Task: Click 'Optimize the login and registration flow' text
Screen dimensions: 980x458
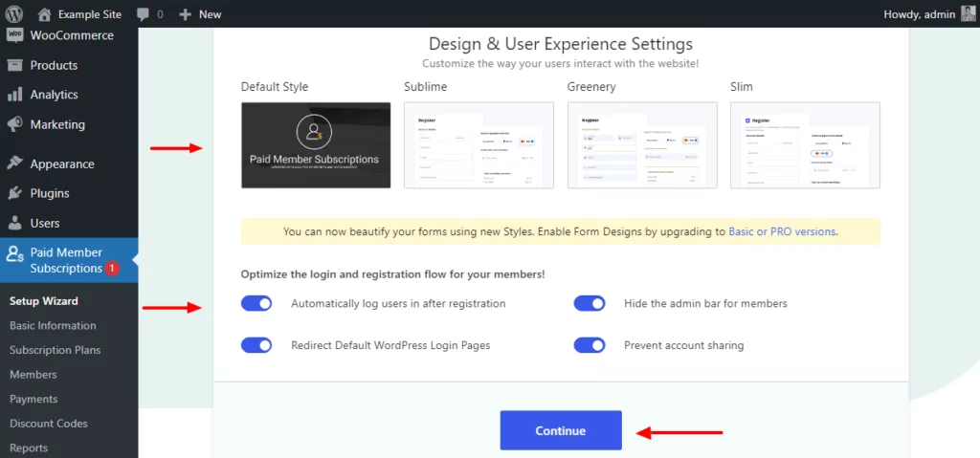Action: (x=393, y=273)
